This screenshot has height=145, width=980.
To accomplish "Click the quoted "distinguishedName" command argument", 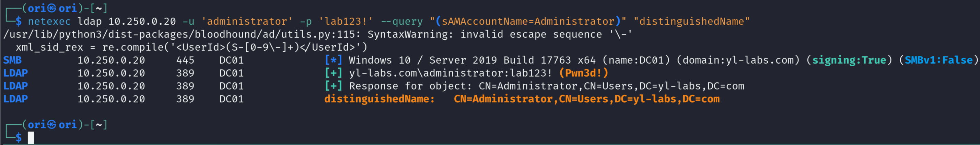I will click(691, 21).
